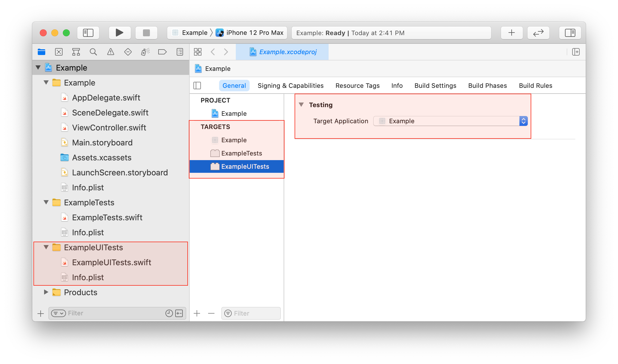Open LaunchScreen.storyboard
This screenshot has height=364, width=618.
point(111,172)
